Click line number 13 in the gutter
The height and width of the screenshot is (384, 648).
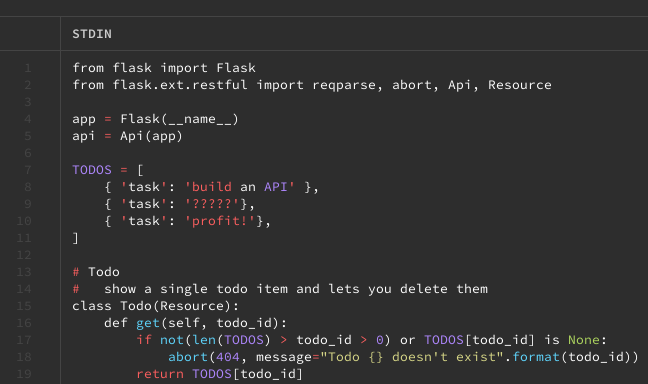pos(24,272)
